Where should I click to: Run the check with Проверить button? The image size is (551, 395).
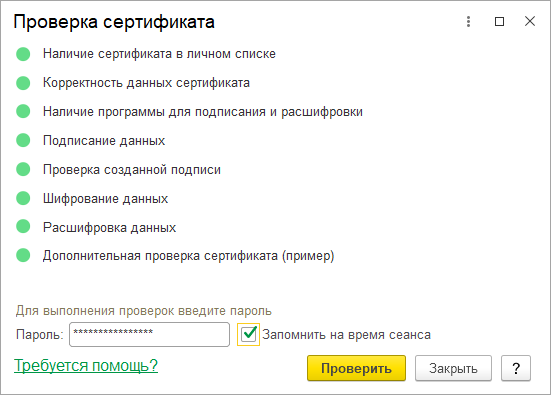356,368
